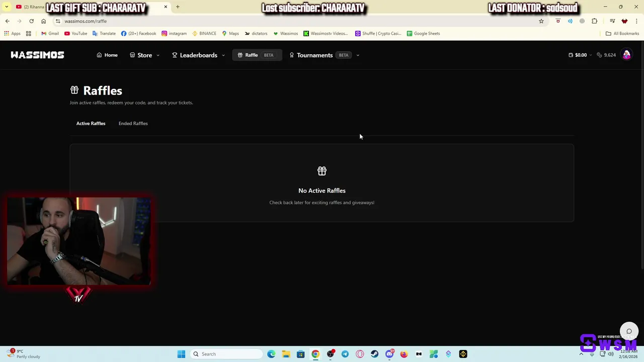
Task: Open the Translate bookmark
Action: click(104, 33)
